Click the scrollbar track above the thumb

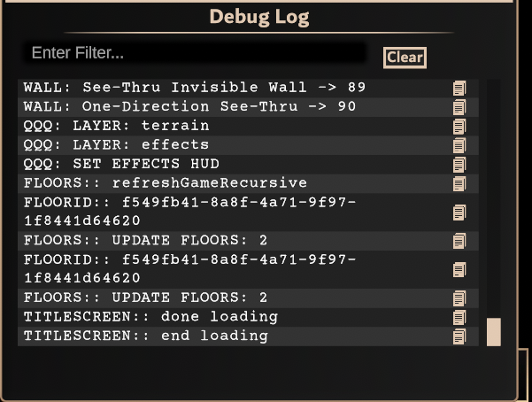click(494, 198)
